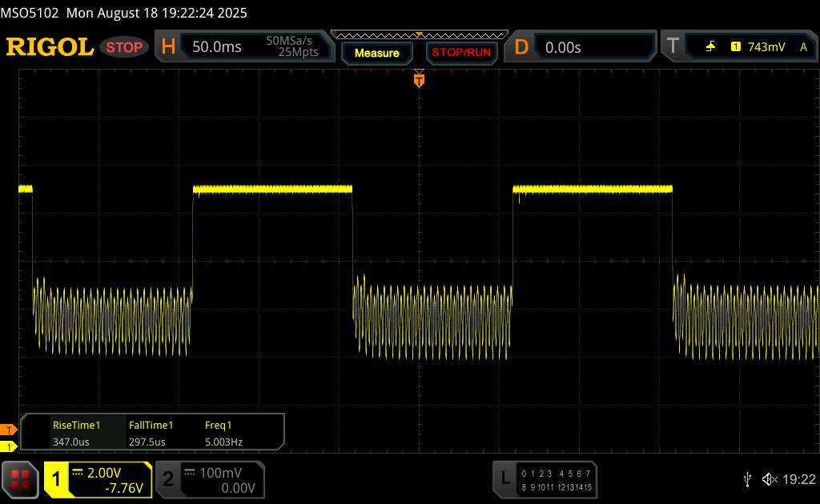The height and width of the screenshot is (504, 820).
Task: Click the RIGOL logo
Action: 50,47
